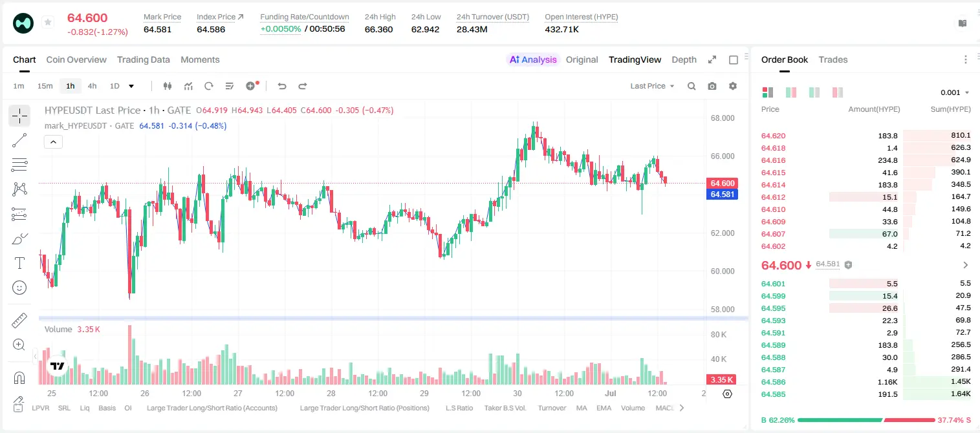This screenshot has height=433, width=980.
Task: Open the AI Analysis view
Action: 533,59
